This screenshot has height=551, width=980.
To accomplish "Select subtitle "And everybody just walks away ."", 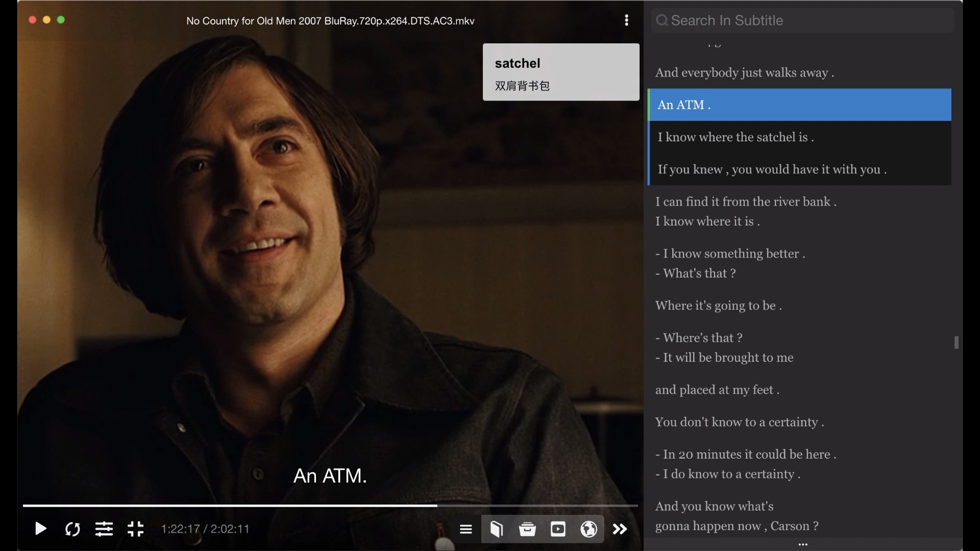I will 745,72.
